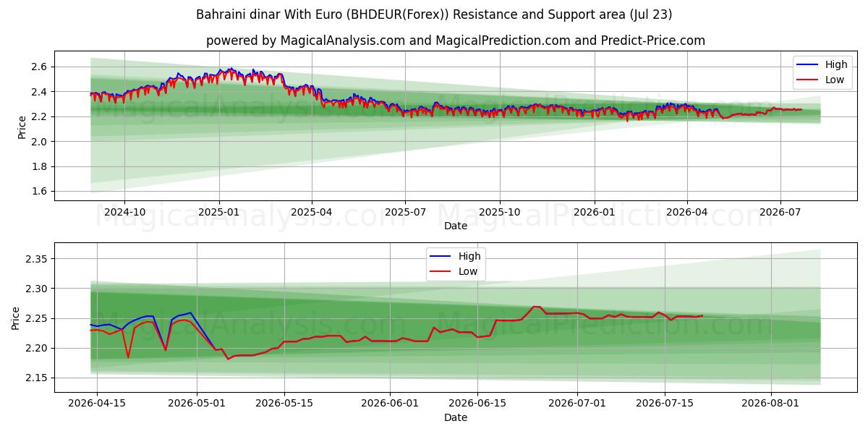
Task: Click the 2.35 price tick on lower chart
Action: tap(37, 259)
